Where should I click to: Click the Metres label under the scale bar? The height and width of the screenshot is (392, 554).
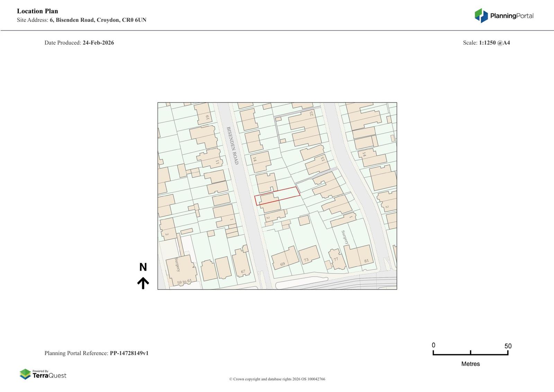point(470,364)
